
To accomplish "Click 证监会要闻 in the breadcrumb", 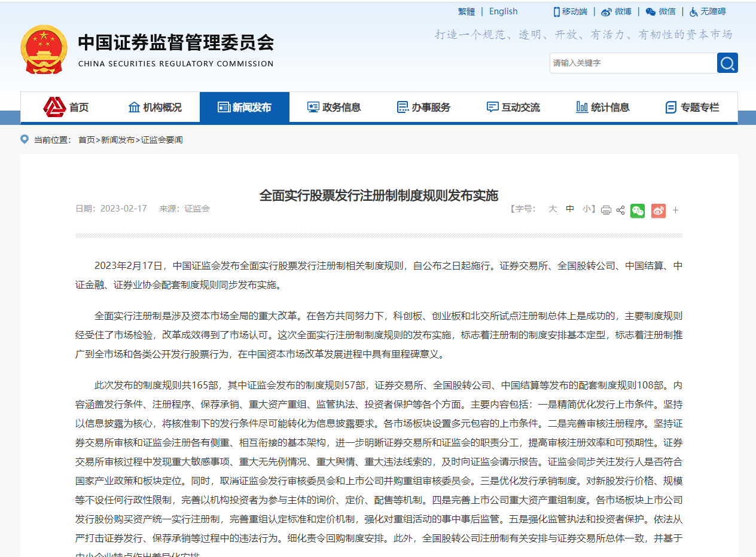I will 161,140.
